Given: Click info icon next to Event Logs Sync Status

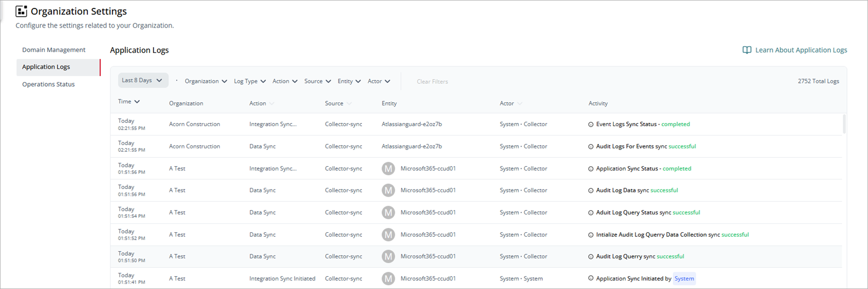Looking at the screenshot, I should 591,124.
